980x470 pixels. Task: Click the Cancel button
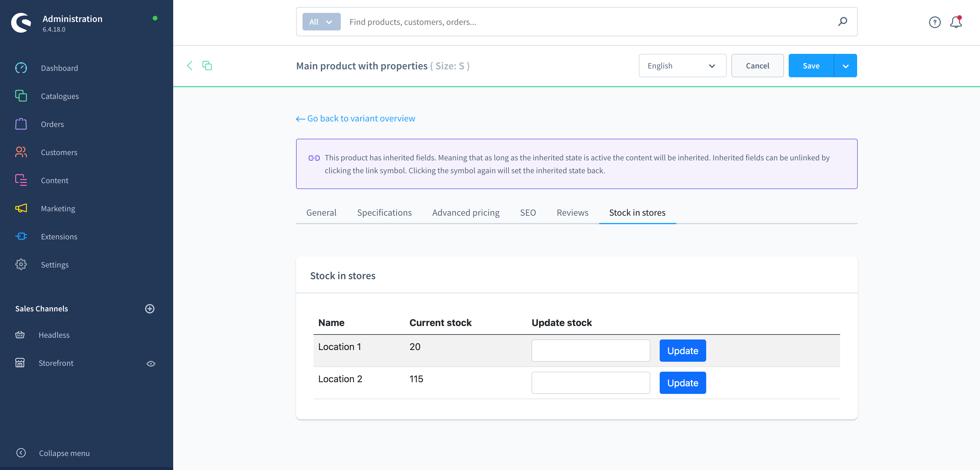[x=757, y=66]
